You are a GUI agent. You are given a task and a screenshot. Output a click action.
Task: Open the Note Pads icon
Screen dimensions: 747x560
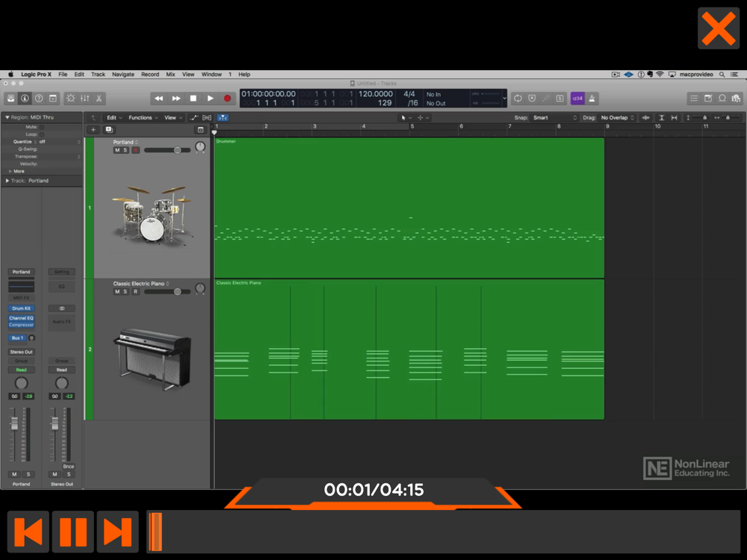(708, 99)
